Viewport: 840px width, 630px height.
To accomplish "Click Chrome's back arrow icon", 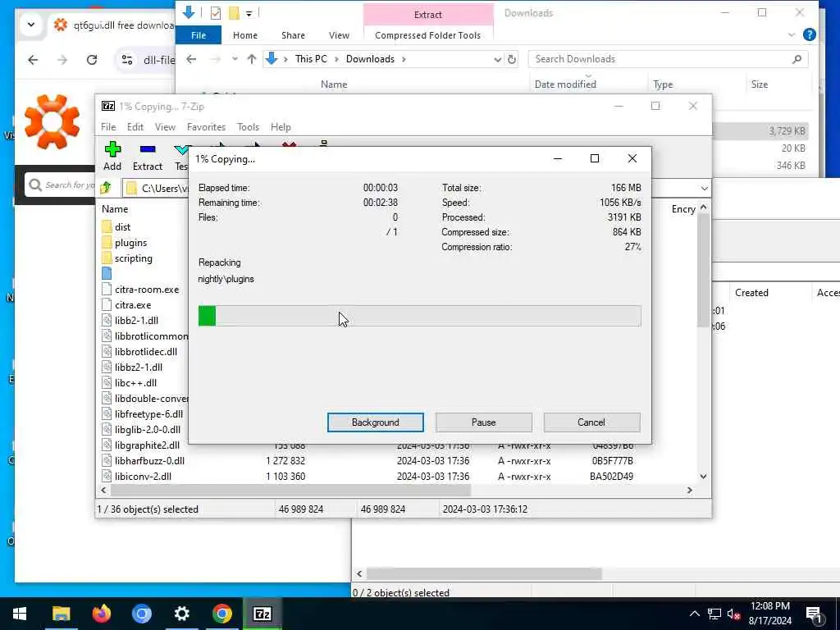I will pos(33,59).
